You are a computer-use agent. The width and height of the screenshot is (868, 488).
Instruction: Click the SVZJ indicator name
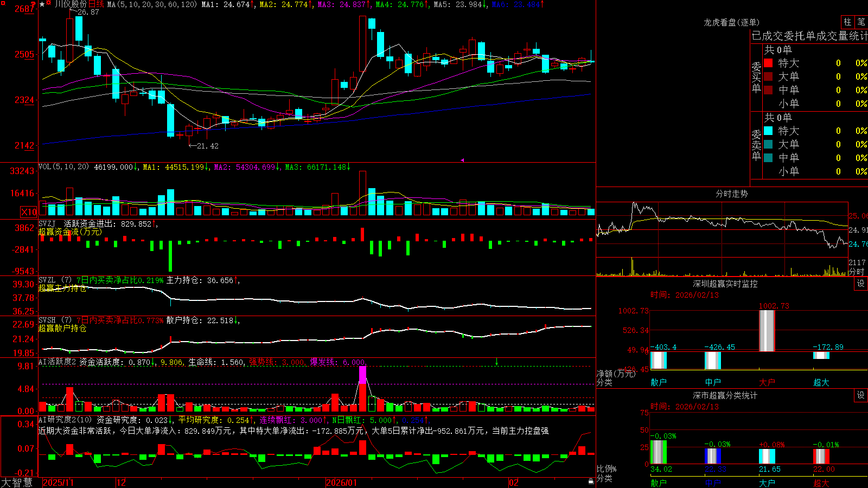[47, 224]
